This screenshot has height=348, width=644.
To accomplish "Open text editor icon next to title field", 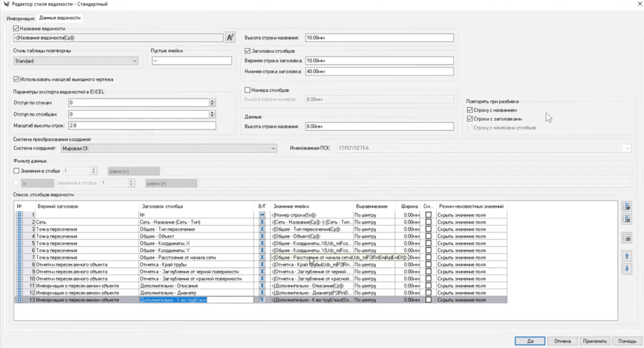I will (x=230, y=37).
